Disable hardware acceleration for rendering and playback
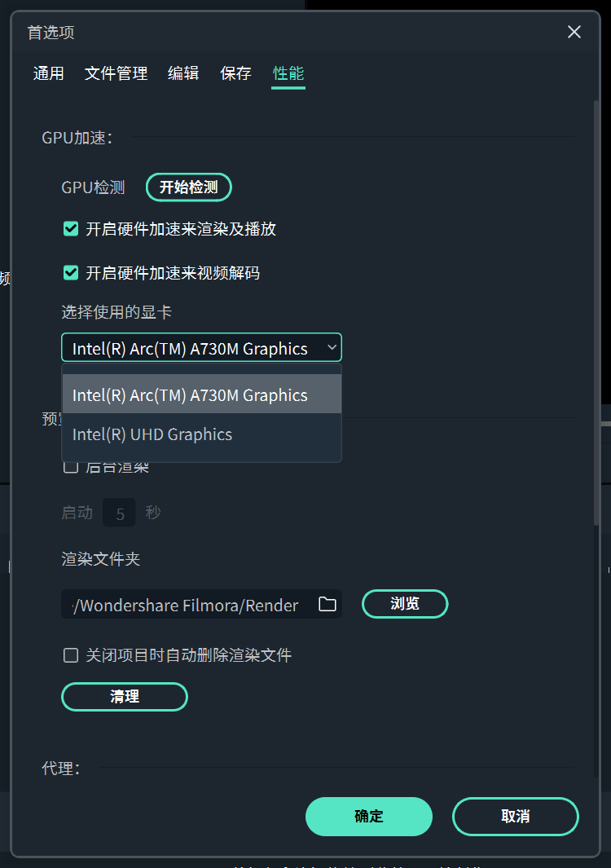 71,229
